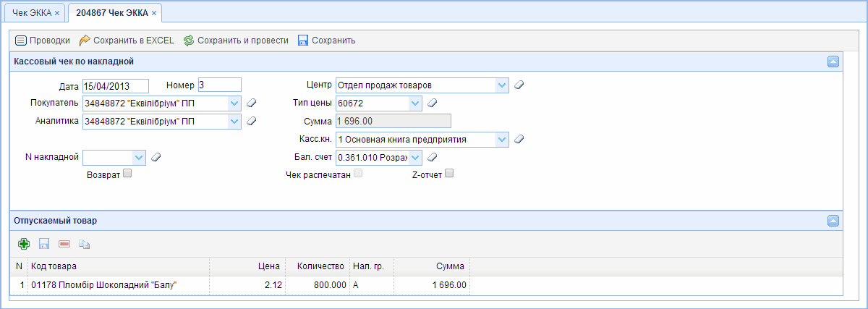Screen dimensions: 868x309
Task: Clear the Бал. счет field with its eraser
Action: point(432,157)
